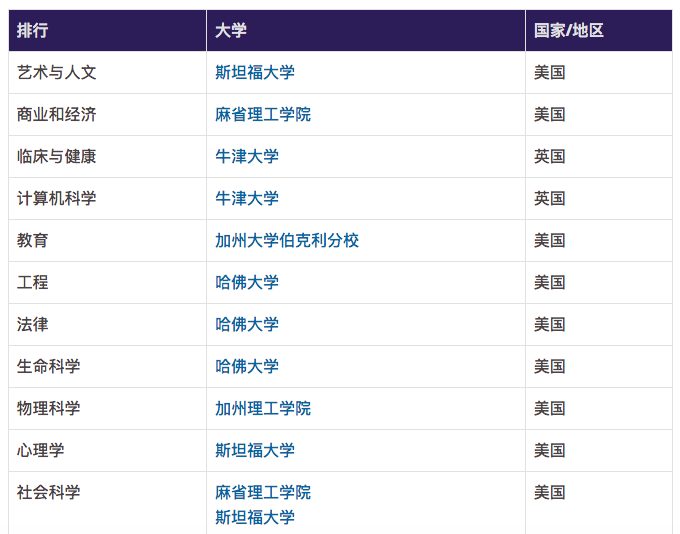Open 哈佛大学 link in 法律 row

(247, 324)
